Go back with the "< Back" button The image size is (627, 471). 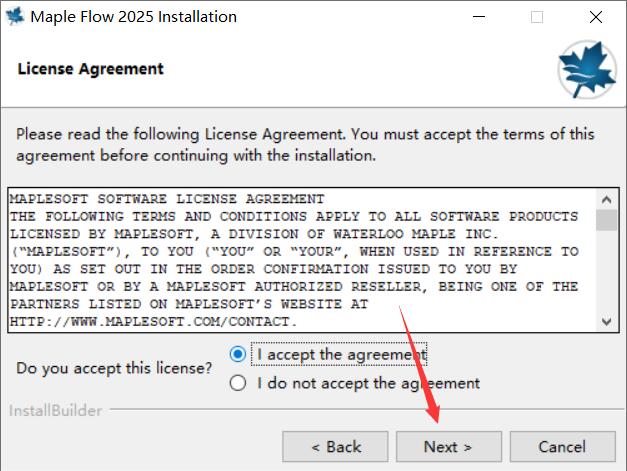tap(335, 446)
